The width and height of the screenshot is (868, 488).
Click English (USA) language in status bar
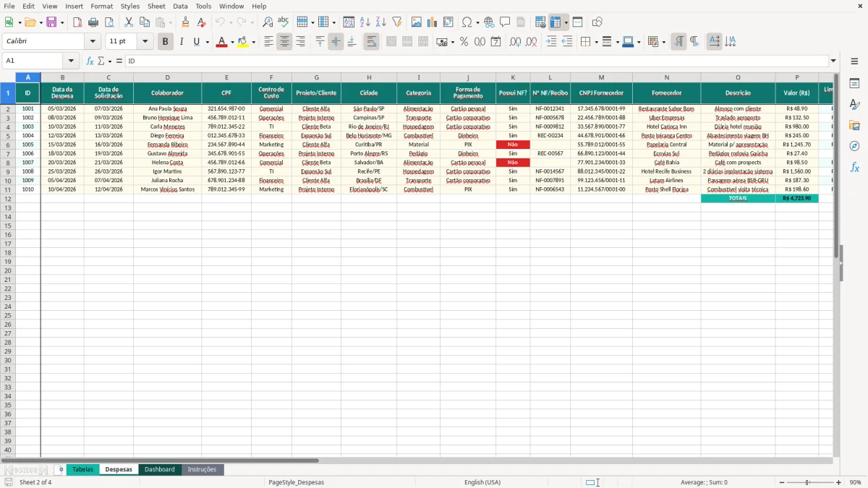[482, 482]
